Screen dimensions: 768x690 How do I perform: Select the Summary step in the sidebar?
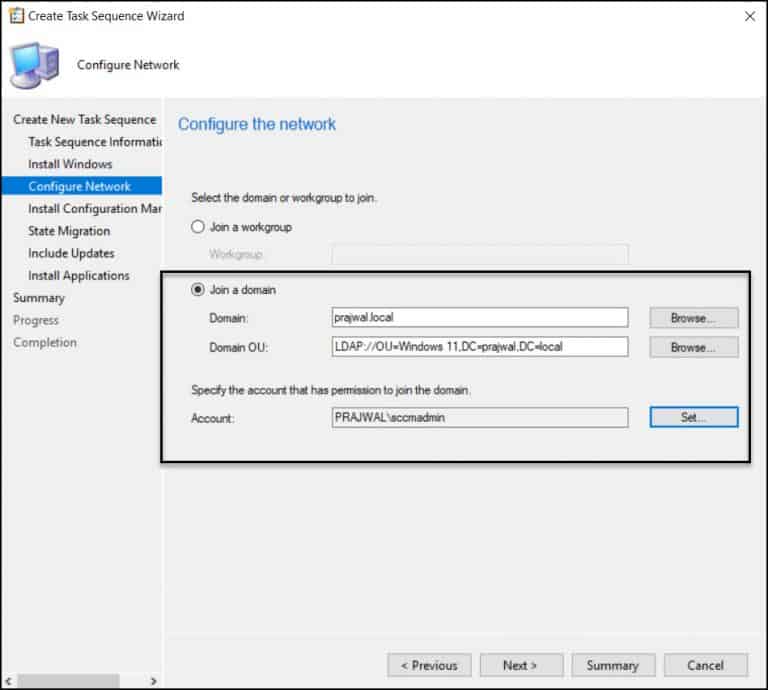[x=39, y=298]
